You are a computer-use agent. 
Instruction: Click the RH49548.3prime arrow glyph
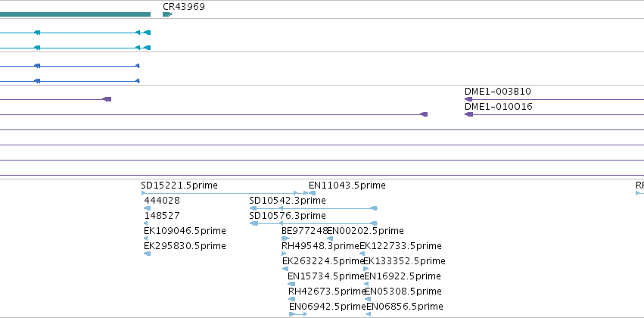pyautogui.click(x=284, y=254)
